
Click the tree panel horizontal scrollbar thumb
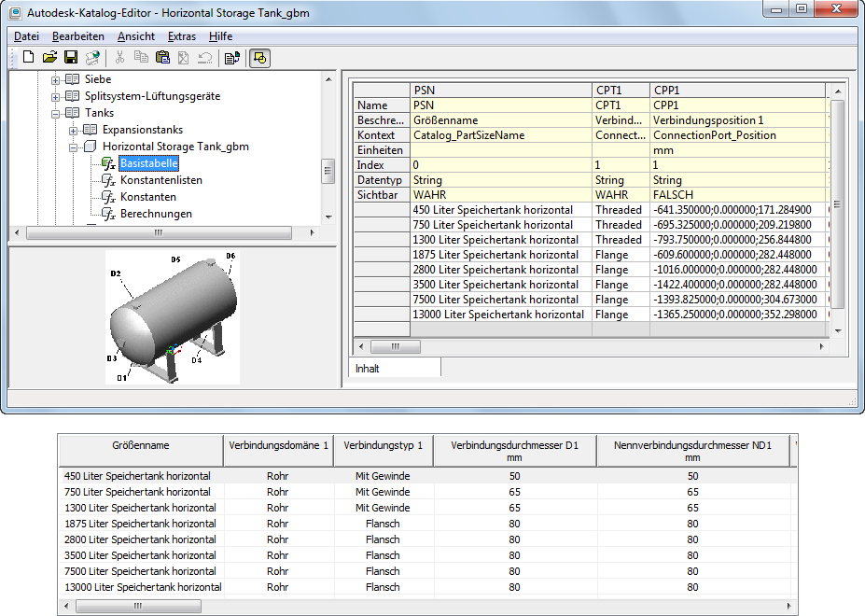[x=159, y=233]
